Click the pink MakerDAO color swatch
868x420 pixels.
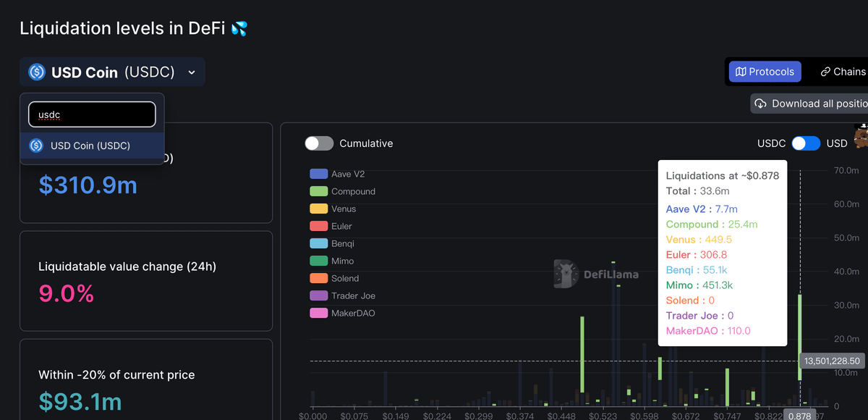318,313
